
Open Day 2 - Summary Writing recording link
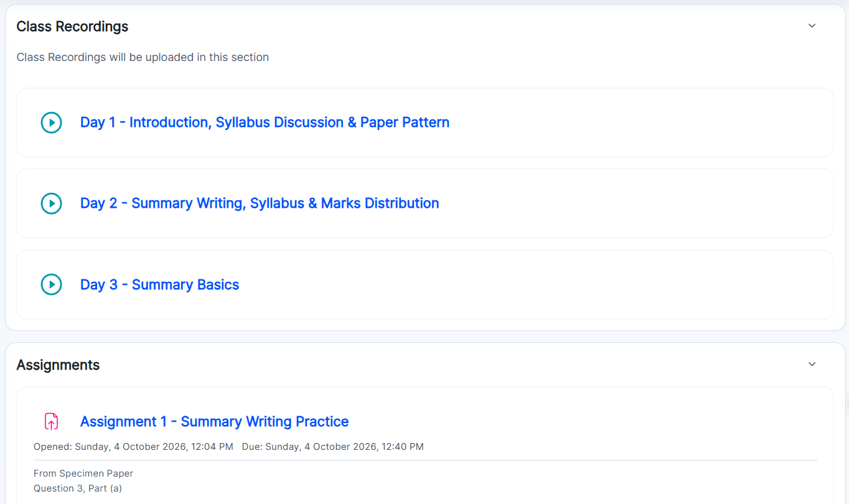click(260, 203)
